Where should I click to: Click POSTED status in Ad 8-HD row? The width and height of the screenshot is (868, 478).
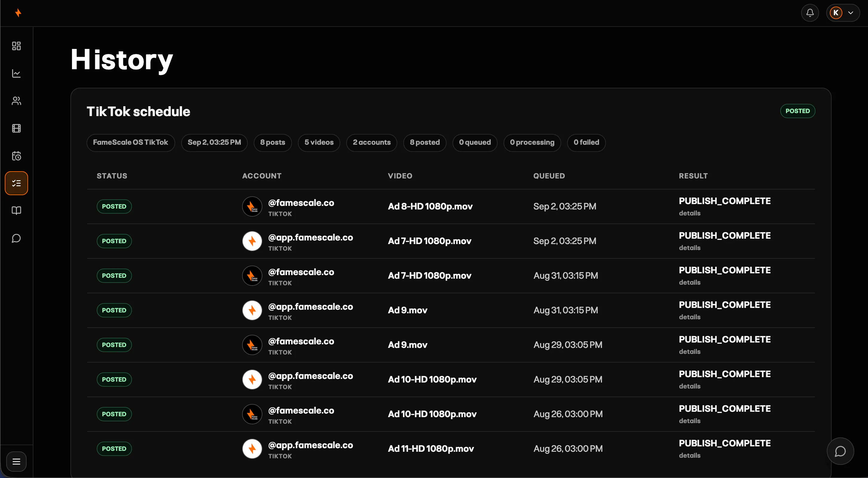click(114, 206)
